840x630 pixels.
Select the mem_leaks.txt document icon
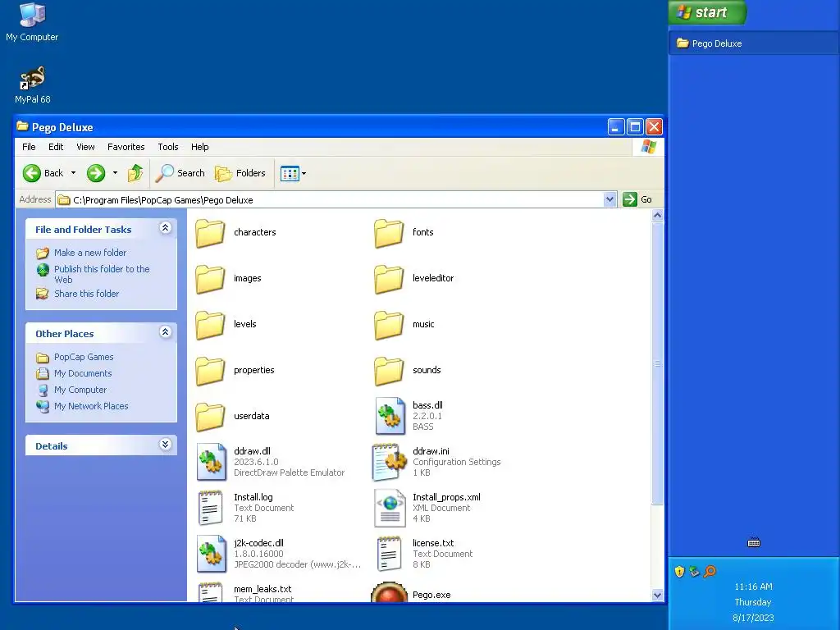[211, 592]
